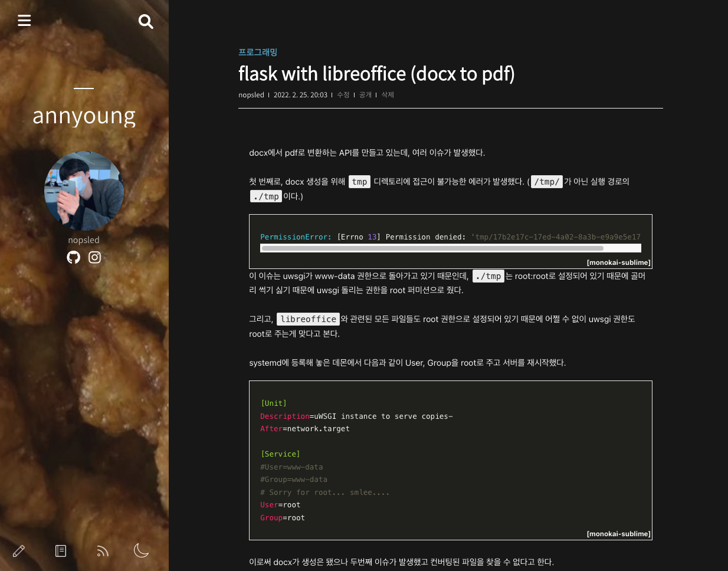The width and height of the screenshot is (728, 571).
Task: Click the post title flask with libreoffice
Action: click(376, 74)
